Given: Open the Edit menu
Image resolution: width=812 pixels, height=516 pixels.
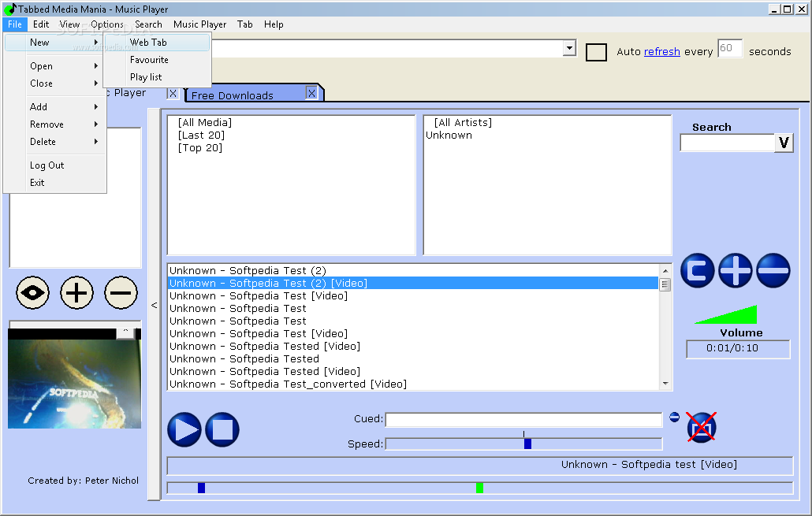Looking at the screenshot, I should point(41,24).
